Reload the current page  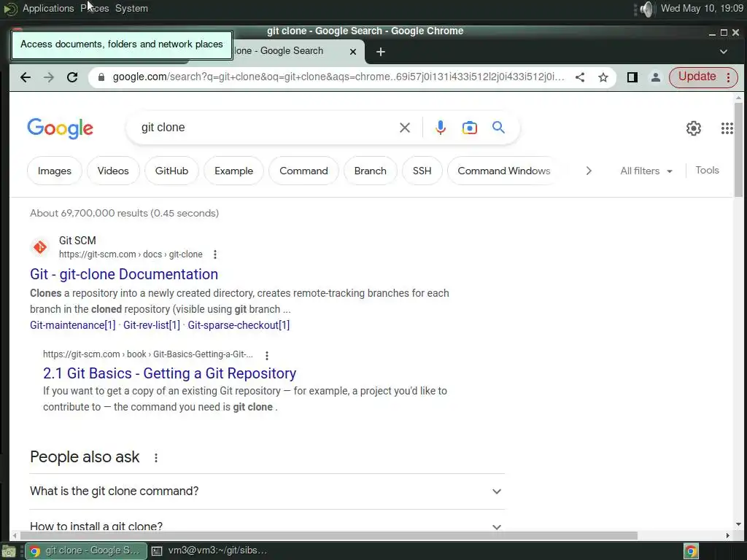(72, 77)
